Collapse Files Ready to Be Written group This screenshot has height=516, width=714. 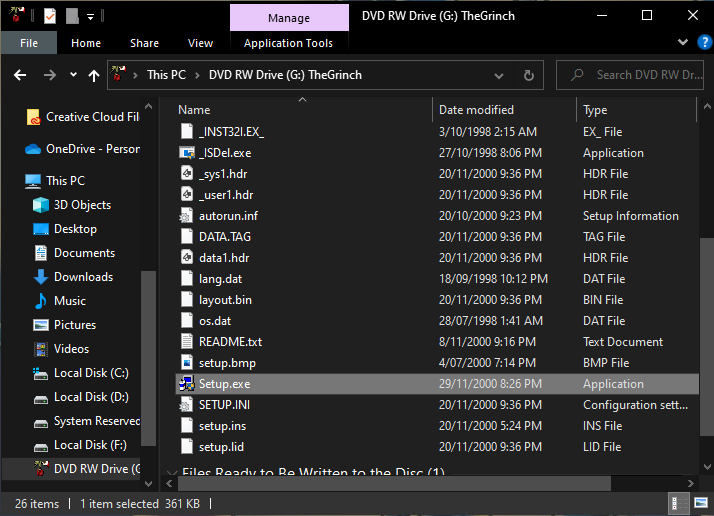(x=172, y=473)
